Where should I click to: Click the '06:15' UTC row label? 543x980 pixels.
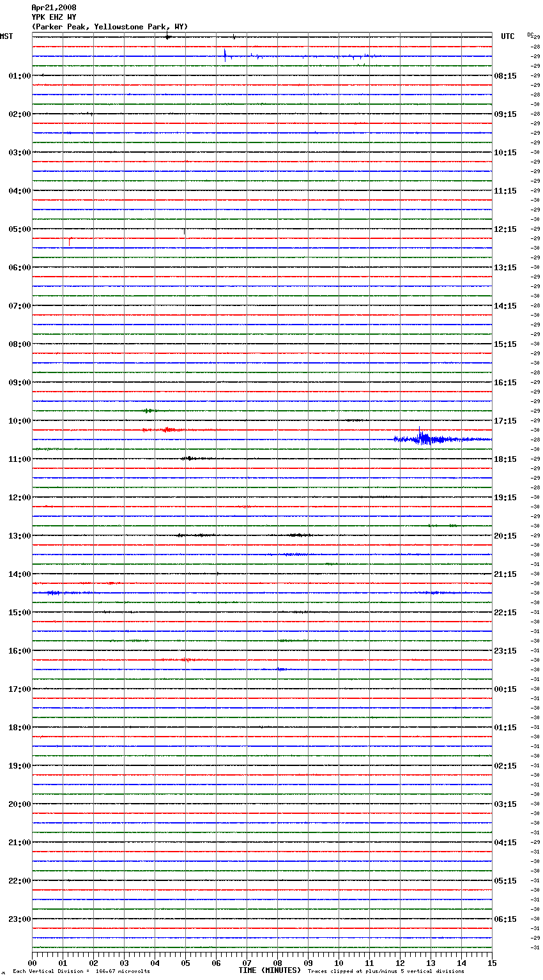click(505, 919)
